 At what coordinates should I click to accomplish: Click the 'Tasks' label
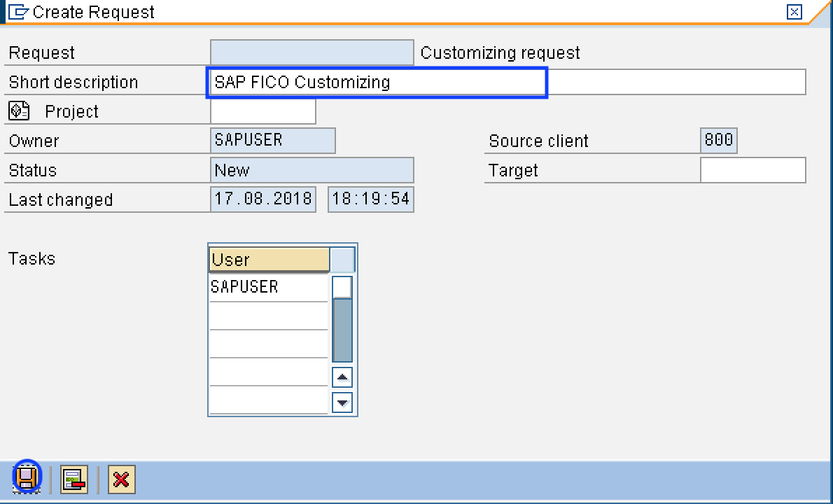pyautogui.click(x=32, y=258)
